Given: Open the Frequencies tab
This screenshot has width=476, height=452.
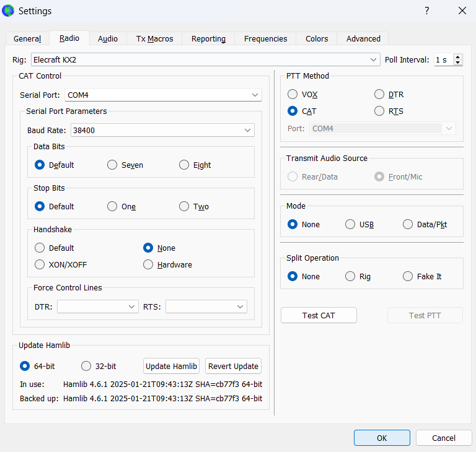Looking at the screenshot, I should coord(265,38).
